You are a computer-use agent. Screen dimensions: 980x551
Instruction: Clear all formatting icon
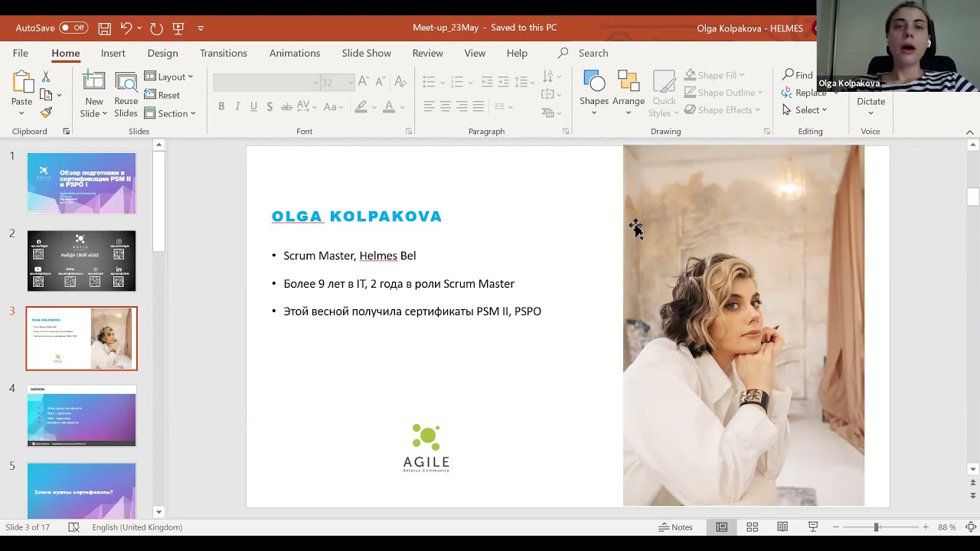pos(400,82)
